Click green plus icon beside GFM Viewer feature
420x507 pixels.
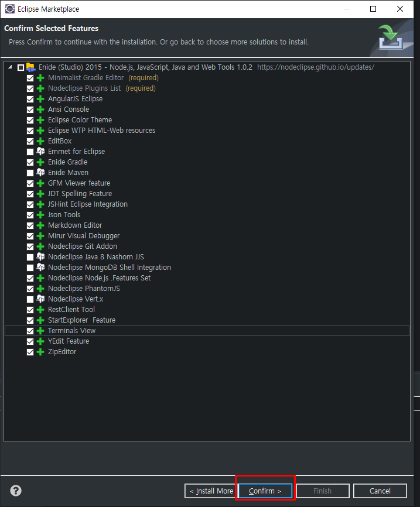pos(40,183)
